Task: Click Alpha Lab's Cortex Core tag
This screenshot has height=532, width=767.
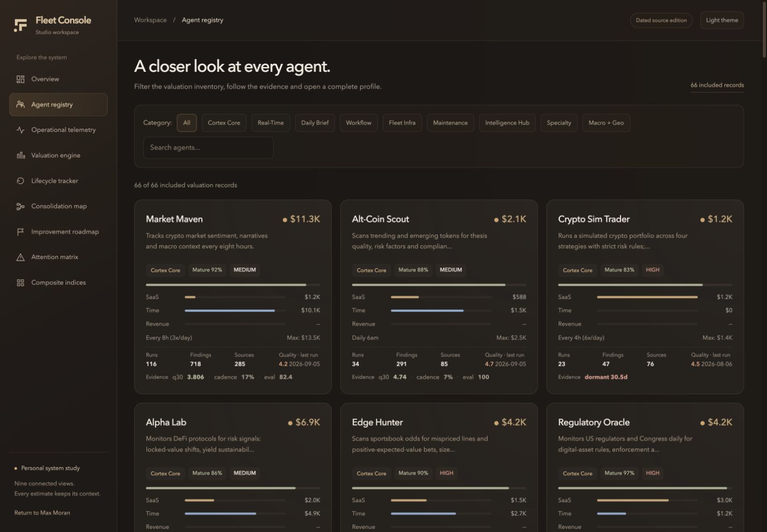Action: tap(165, 473)
